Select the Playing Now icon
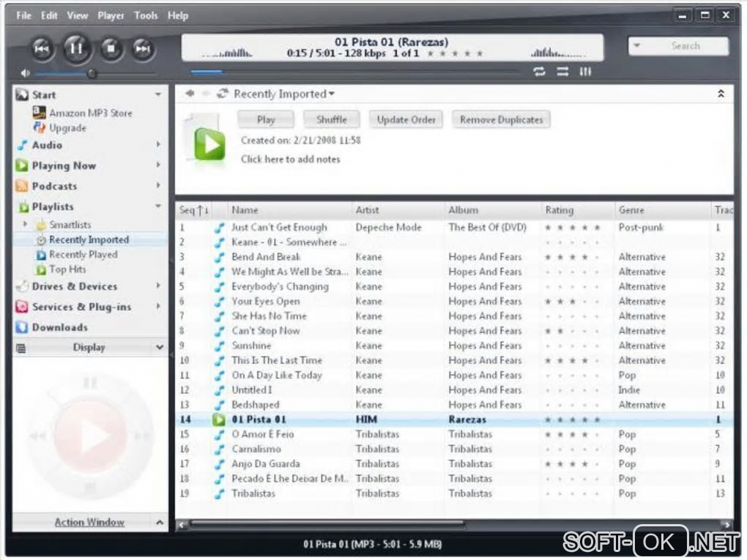Image resolution: width=747 pixels, height=560 pixels. (22, 165)
